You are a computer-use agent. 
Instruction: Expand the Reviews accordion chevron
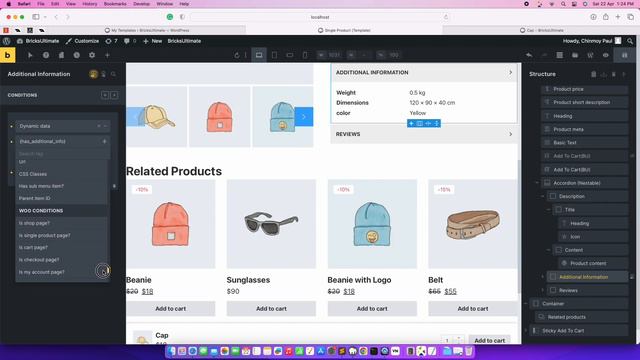click(x=510, y=134)
